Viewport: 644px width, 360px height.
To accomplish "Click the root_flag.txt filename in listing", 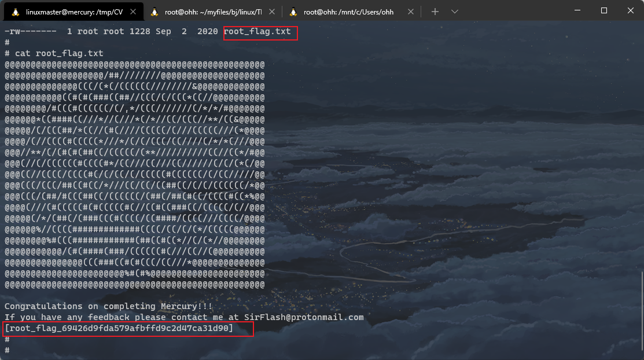I will pyautogui.click(x=257, y=31).
